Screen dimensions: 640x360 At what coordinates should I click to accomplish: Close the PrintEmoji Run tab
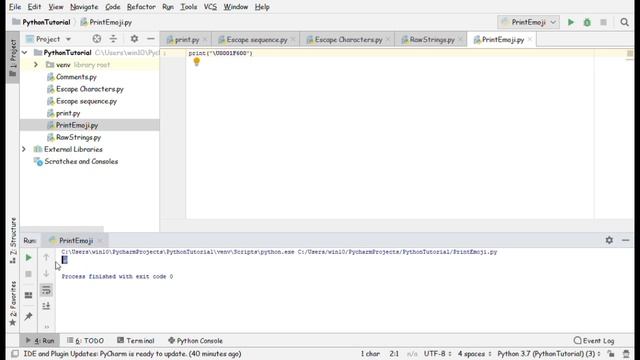(100, 240)
